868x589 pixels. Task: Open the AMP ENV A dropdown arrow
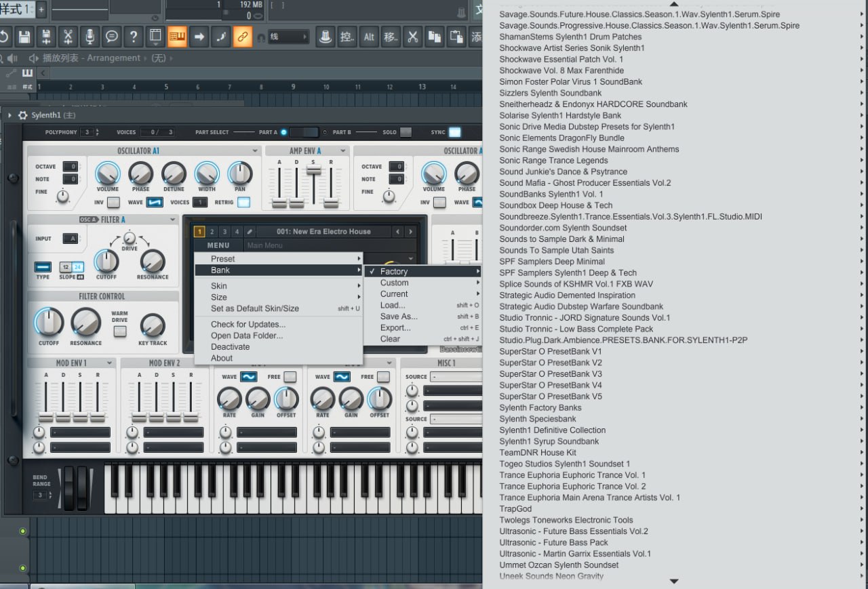tap(342, 151)
